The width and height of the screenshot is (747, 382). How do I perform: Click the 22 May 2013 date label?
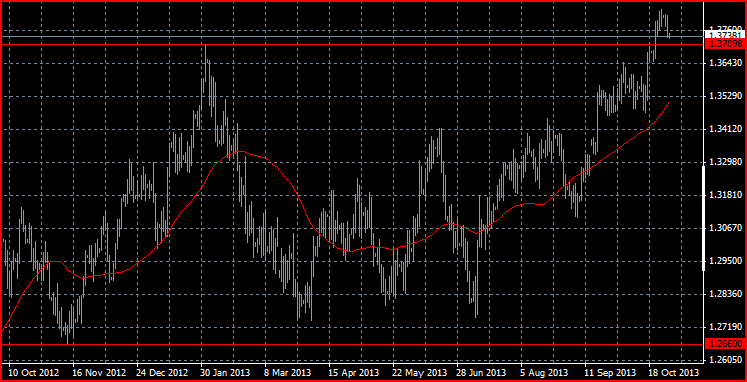click(419, 372)
